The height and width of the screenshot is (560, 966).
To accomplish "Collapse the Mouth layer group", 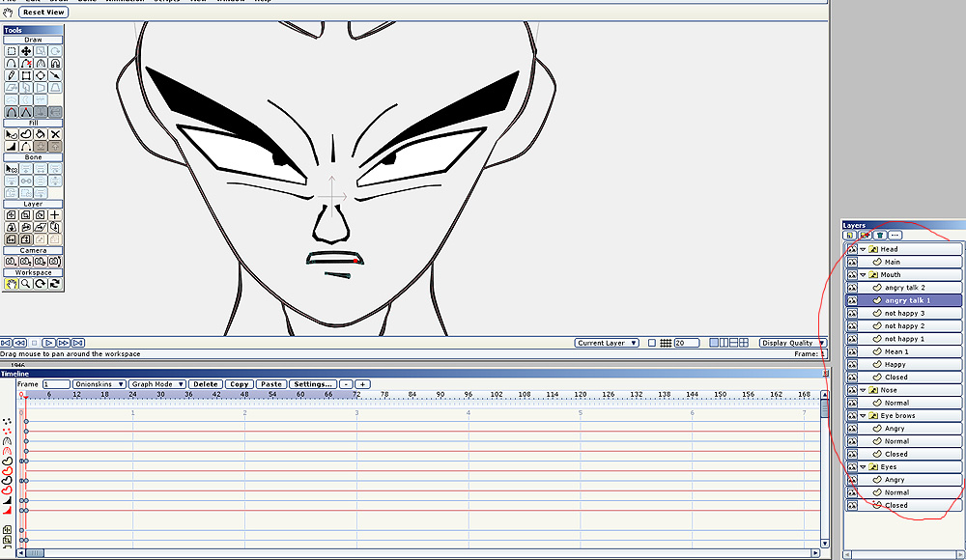I will [x=864, y=275].
